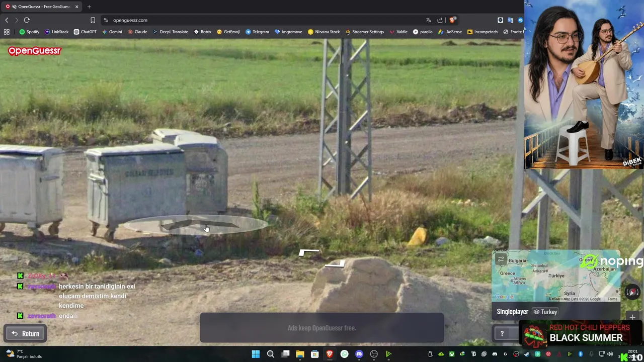Click the Return button

[25, 333]
